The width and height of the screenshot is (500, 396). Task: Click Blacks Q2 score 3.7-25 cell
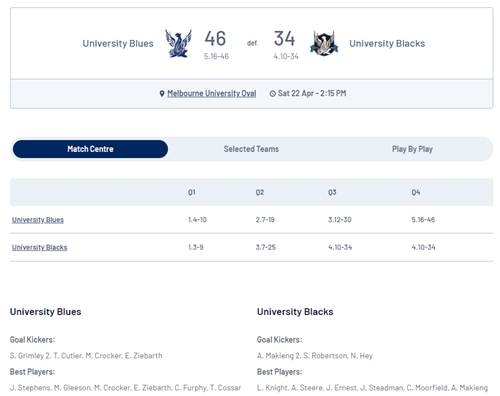click(266, 247)
